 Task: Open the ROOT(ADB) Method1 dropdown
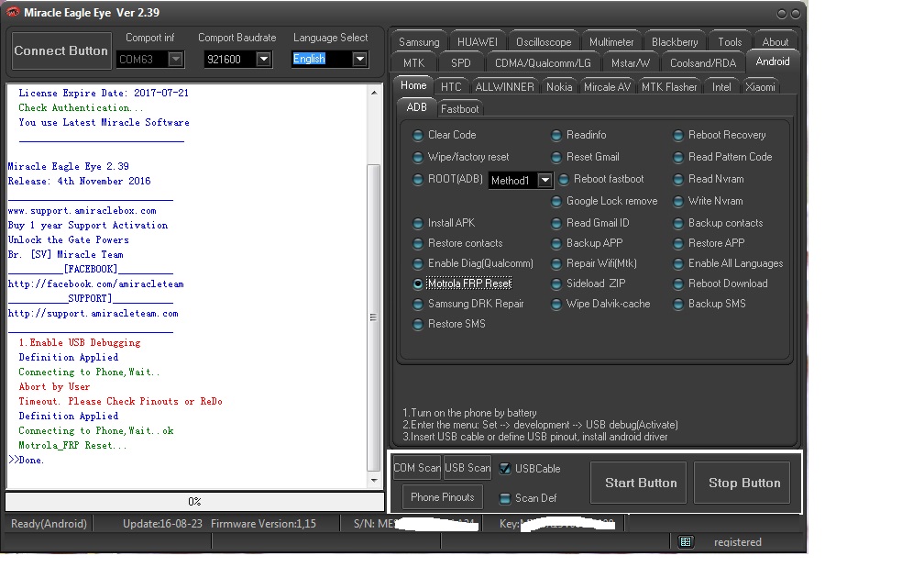click(x=544, y=181)
